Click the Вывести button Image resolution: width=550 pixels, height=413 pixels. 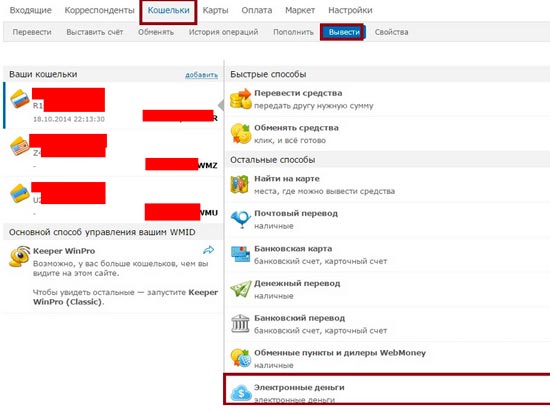[x=344, y=32]
